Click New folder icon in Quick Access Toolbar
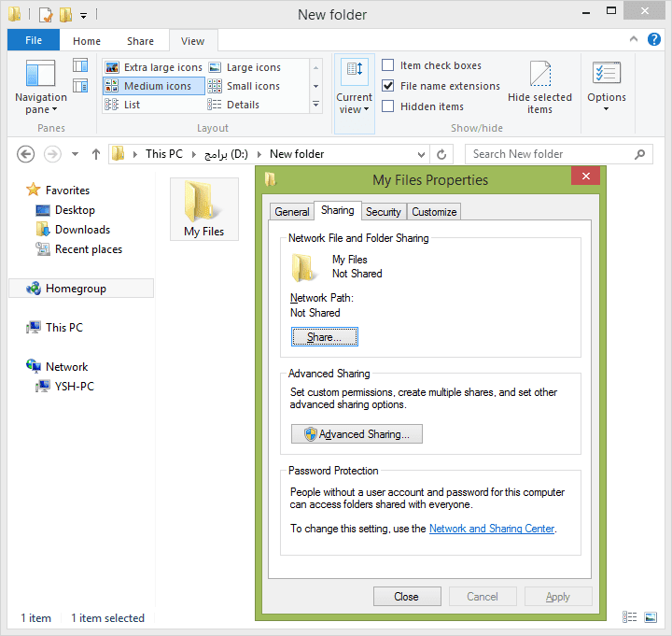 (65, 15)
